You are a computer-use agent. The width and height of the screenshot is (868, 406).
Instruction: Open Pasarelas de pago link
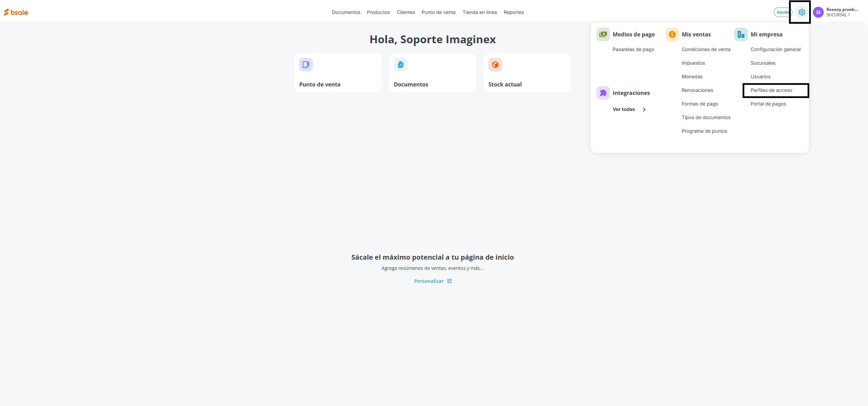[x=633, y=49]
